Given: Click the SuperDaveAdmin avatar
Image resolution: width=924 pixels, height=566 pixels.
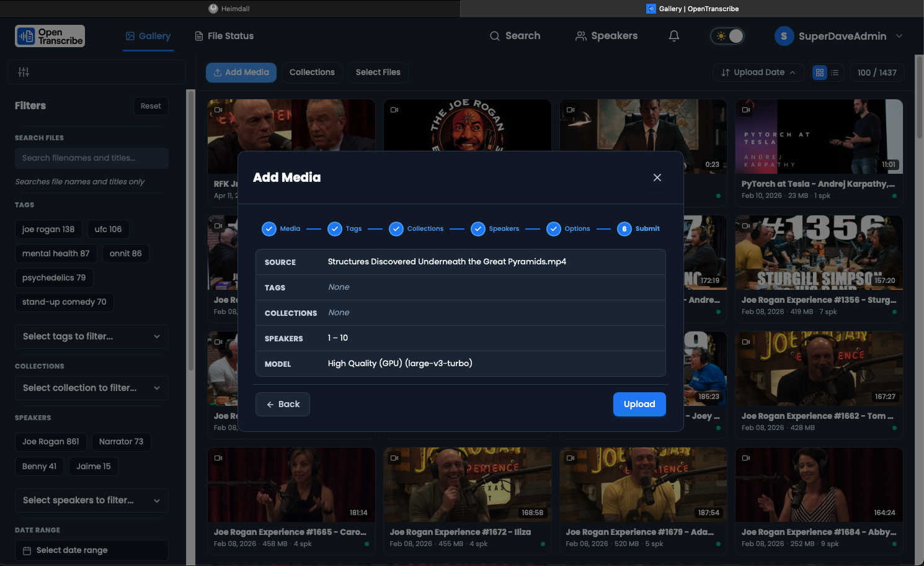Looking at the screenshot, I should coord(784,36).
